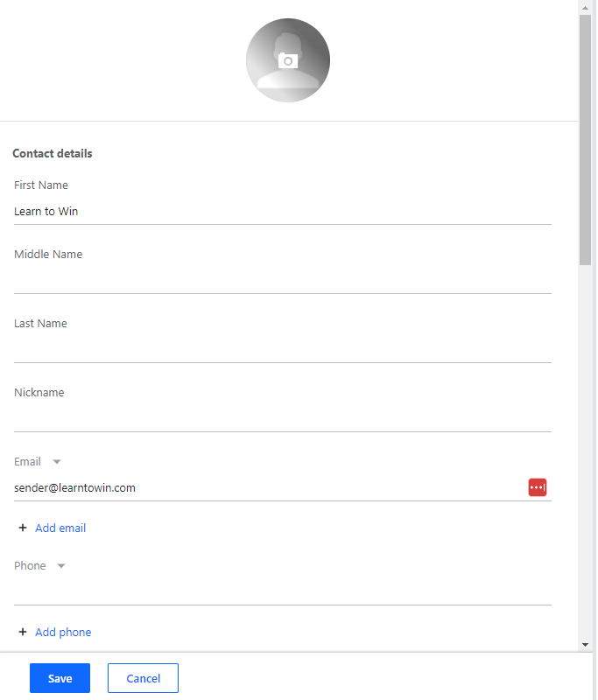The image size is (598, 700).
Task: Open the Phone type dropdown
Action: pos(60,566)
